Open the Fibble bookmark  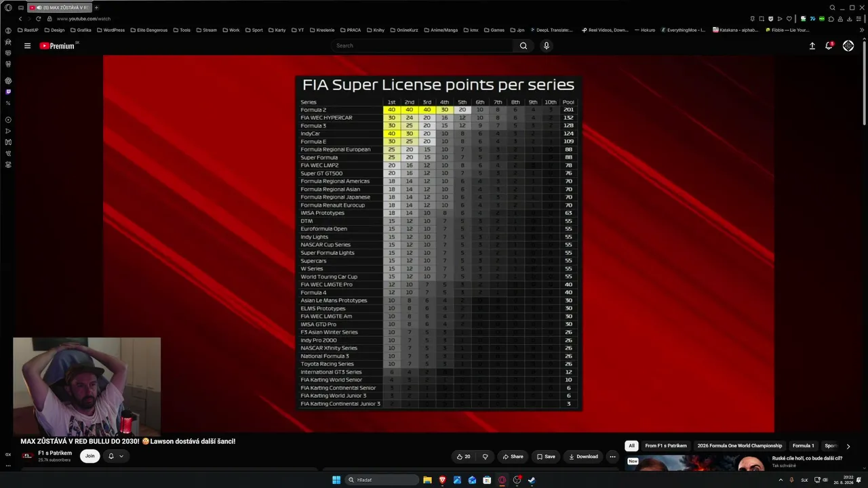coord(787,30)
